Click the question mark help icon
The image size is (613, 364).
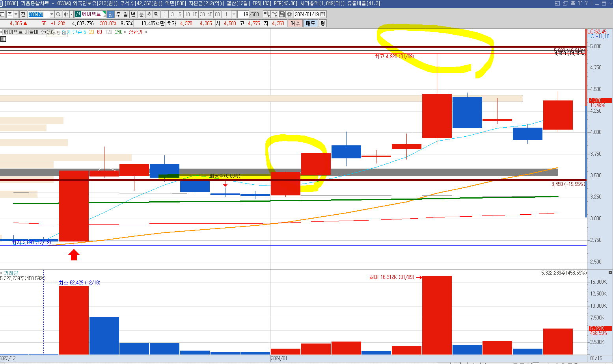[x=586, y=3]
